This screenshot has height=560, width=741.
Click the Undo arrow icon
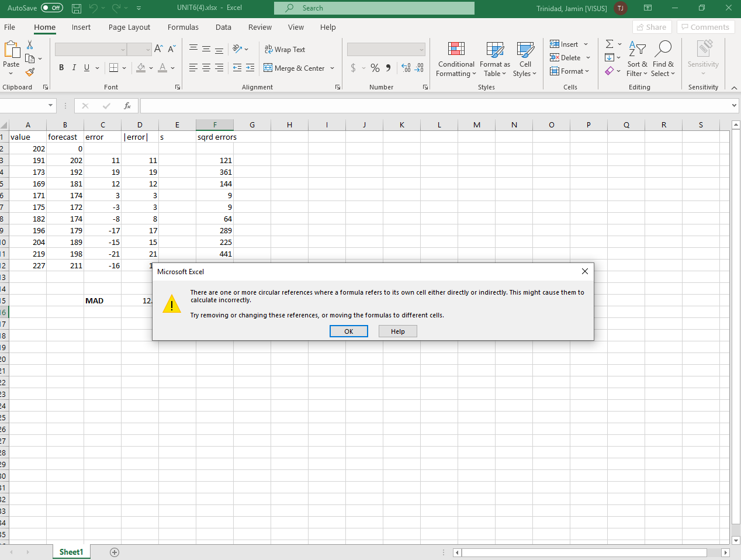click(x=94, y=8)
